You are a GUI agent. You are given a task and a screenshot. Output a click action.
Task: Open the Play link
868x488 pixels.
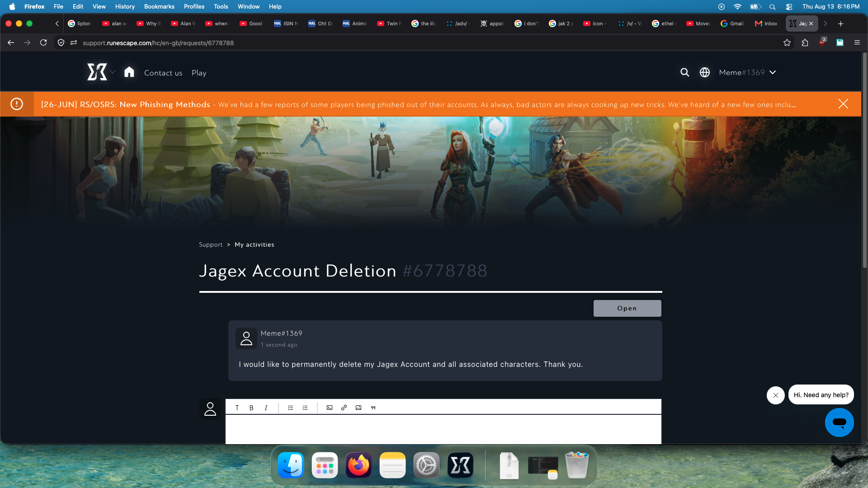point(199,73)
